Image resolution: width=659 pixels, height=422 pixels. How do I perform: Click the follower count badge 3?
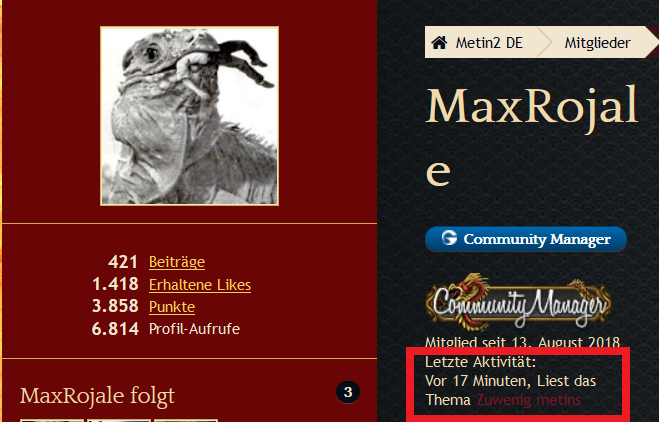[x=348, y=392]
